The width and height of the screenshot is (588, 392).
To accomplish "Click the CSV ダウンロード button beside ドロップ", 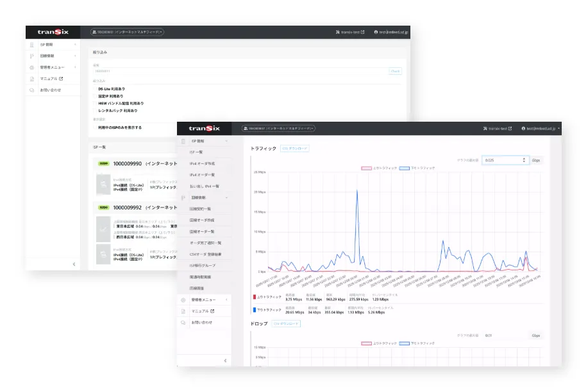I will 286,324.
